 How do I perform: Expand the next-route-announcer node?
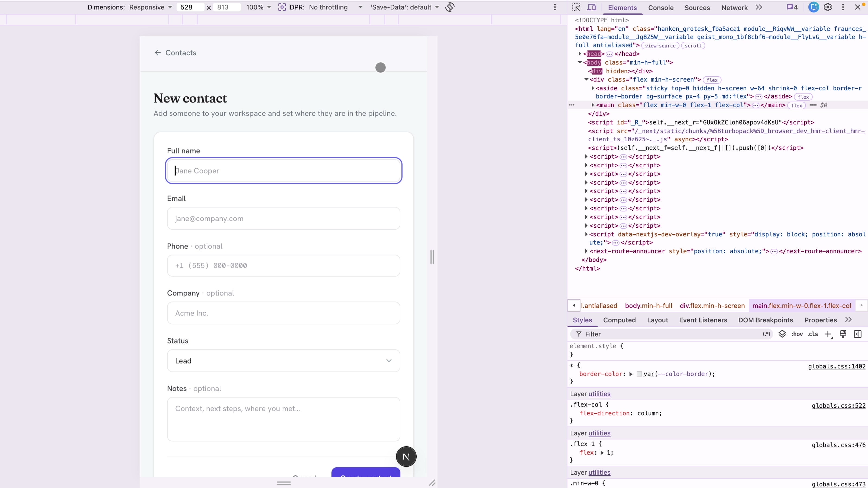pyautogui.click(x=586, y=251)
